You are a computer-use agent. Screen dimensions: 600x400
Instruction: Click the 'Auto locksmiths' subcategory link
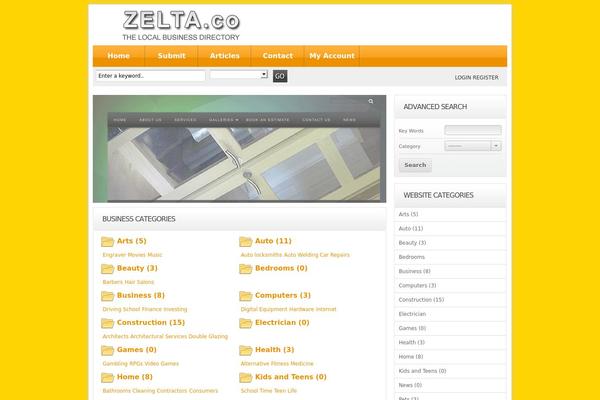pyautogui.click(x=261, y=255)
